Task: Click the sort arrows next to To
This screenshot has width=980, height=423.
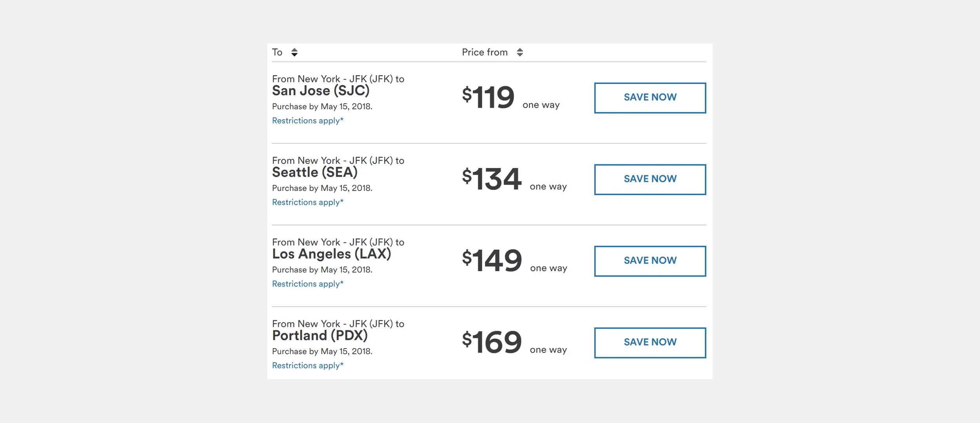Action: coord(294,52)
